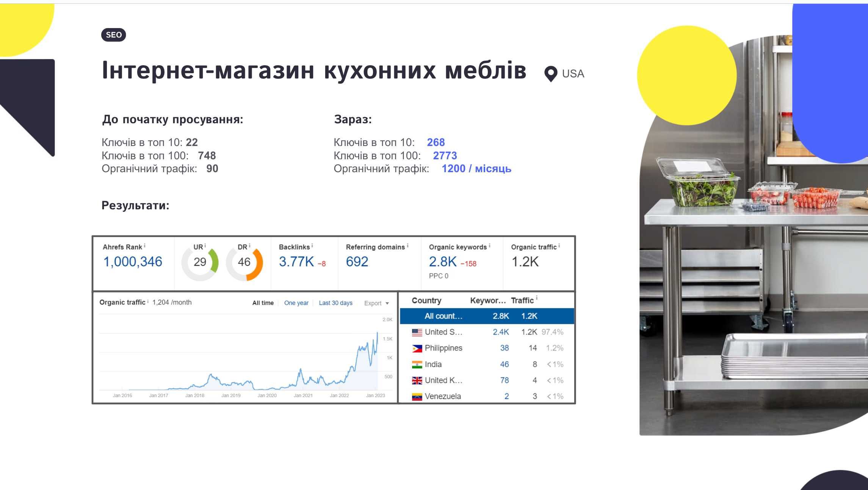Select the United Kingdom country row

[x=487, y=380]
